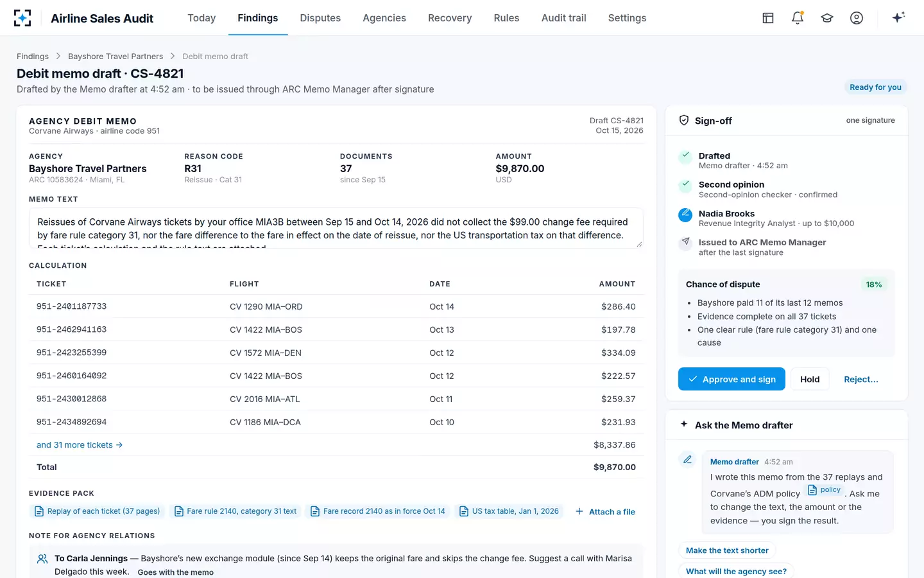The height and width of the screenshot is (578, 924).
Task: Click the pen signature icon beside Nadia Brooks
Action: (x=685, y=215)
